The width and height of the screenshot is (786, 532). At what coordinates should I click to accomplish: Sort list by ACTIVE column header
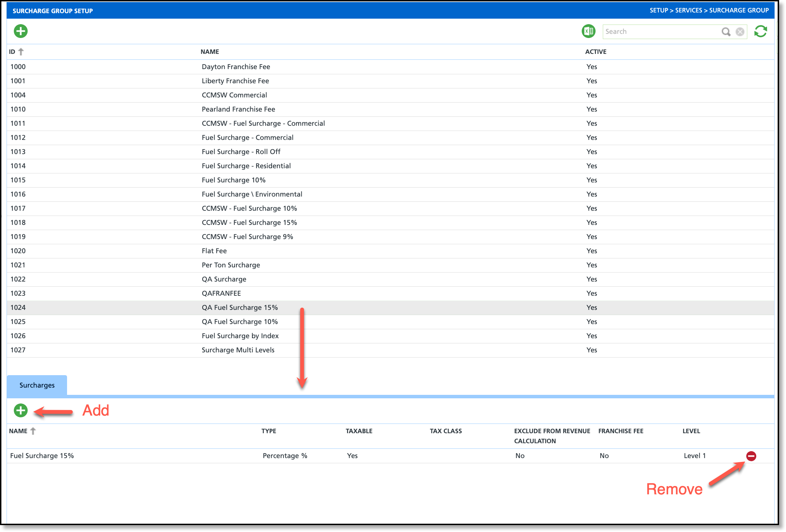[596, 52]
